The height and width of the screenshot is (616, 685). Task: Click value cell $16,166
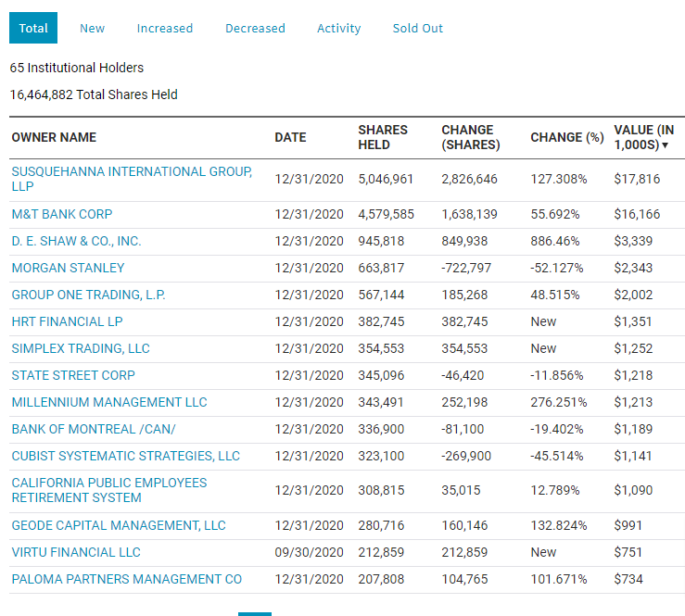[637, 214]
